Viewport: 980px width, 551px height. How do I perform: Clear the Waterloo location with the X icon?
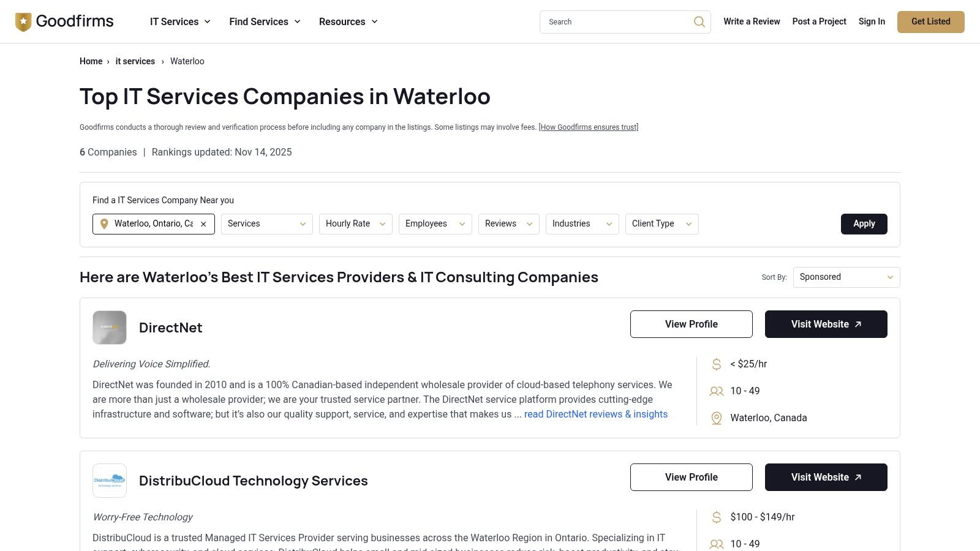coord(203,224)
